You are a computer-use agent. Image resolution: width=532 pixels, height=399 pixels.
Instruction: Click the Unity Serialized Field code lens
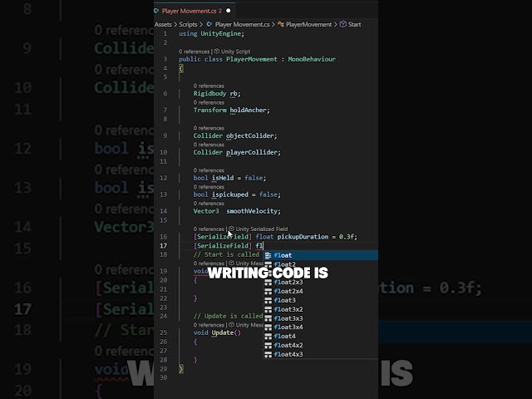[258, 229]
